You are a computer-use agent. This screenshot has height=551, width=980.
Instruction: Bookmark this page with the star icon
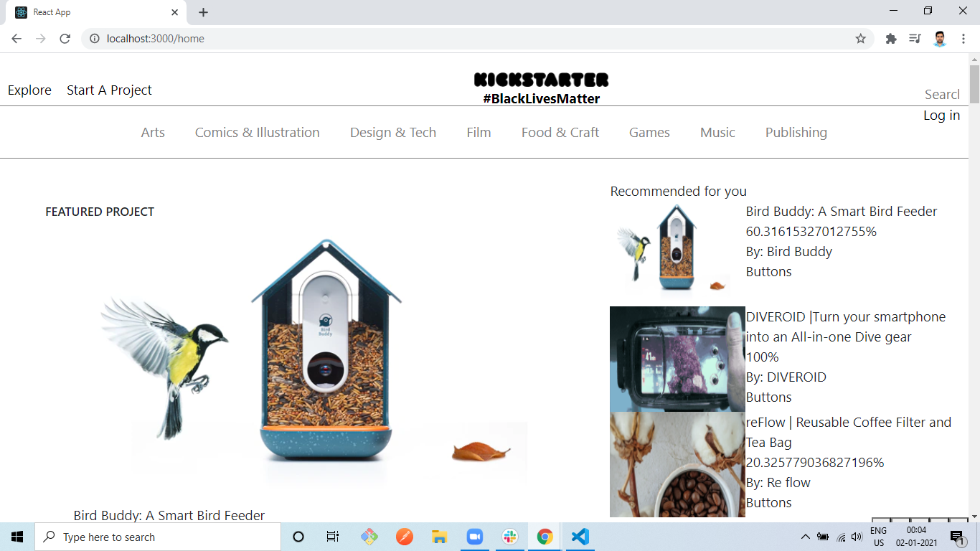point(860,39)
